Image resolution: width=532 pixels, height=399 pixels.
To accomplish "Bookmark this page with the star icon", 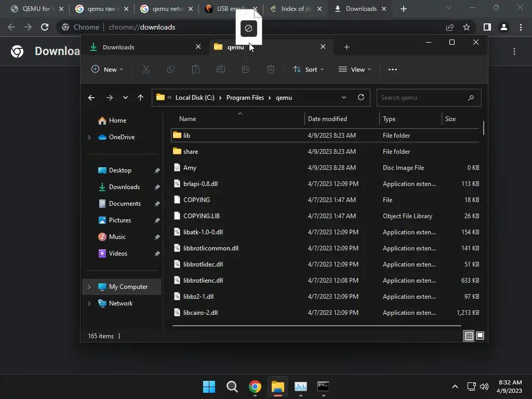I will 467,27.
